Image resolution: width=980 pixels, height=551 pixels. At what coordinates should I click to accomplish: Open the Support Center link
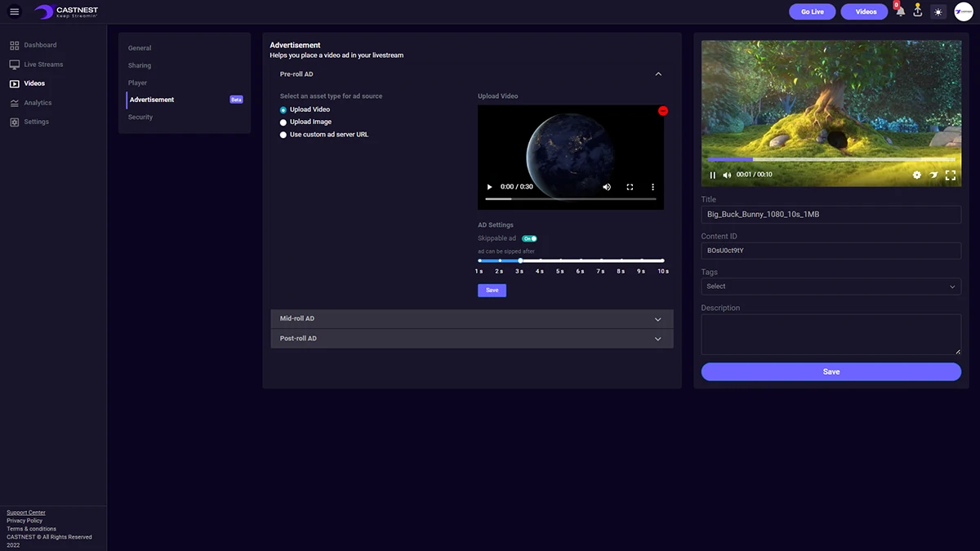(x=26, y=513)
